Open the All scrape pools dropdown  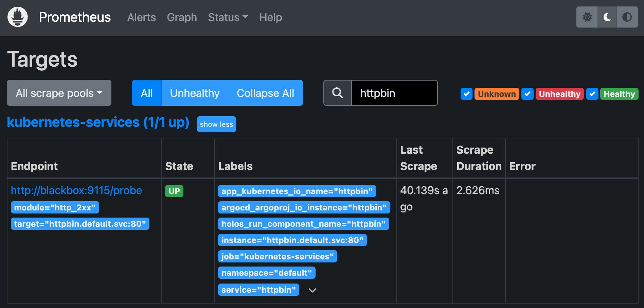[x=59, y=93]
